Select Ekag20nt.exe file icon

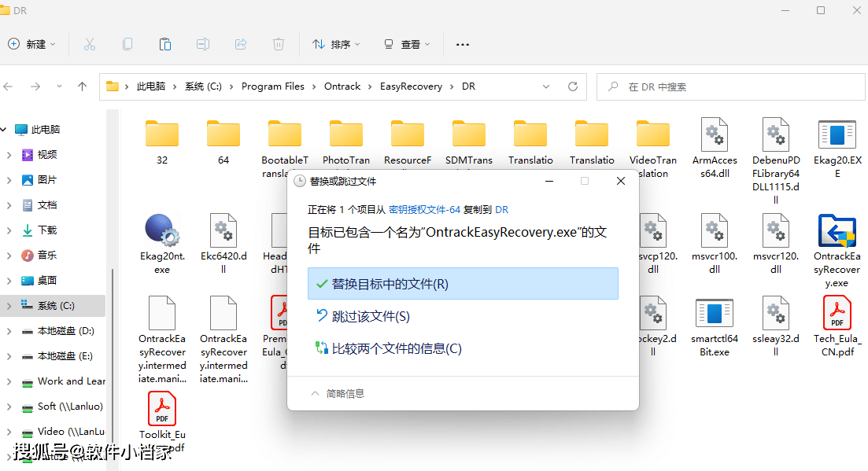click(x=162, y=230)
